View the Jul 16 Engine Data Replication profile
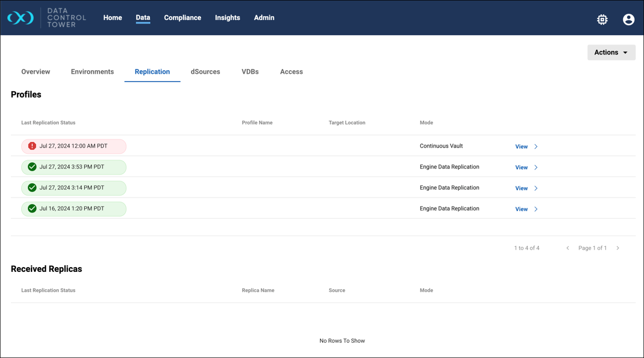This screenshot has width=644, height=358. 521,209
